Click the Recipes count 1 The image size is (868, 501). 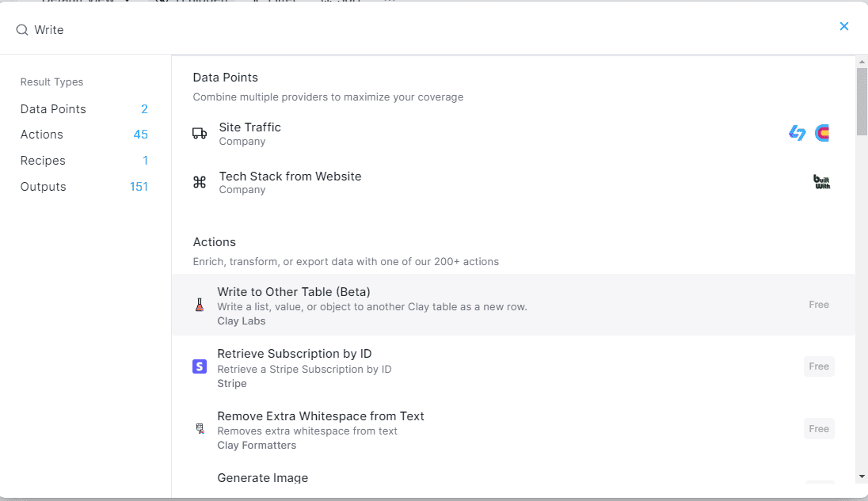pyautogui.click(x=146, y=161)
